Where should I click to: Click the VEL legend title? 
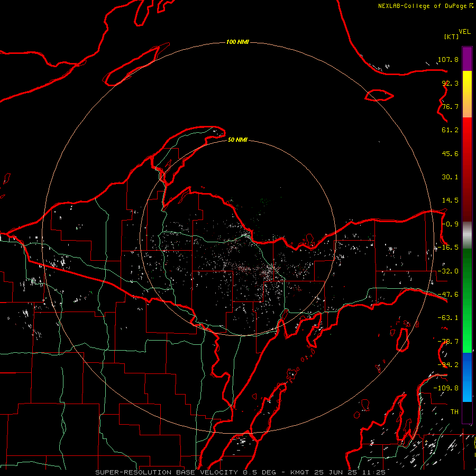[x=464, y=32]
